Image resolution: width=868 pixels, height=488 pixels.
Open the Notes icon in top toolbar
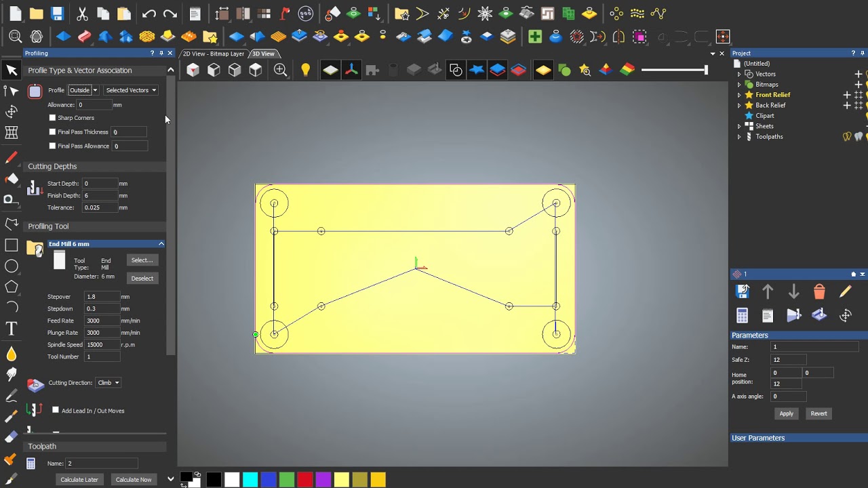(195, 14)
